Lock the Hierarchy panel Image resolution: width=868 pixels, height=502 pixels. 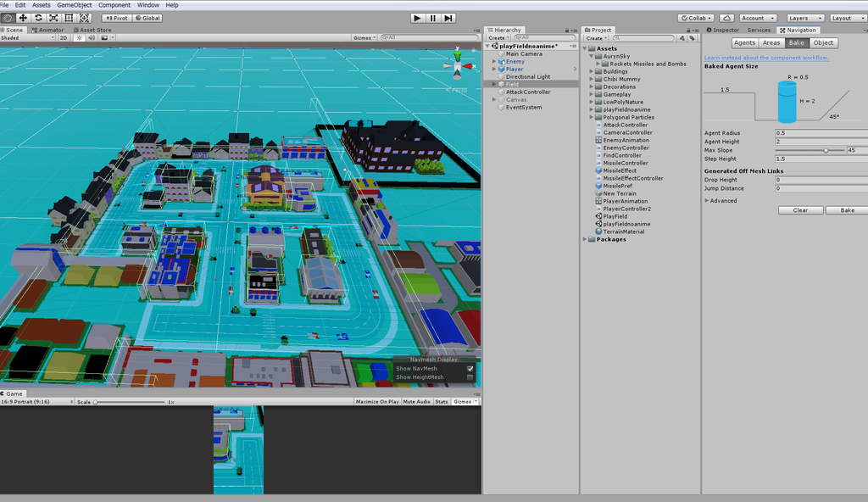(x=567, y=31)
